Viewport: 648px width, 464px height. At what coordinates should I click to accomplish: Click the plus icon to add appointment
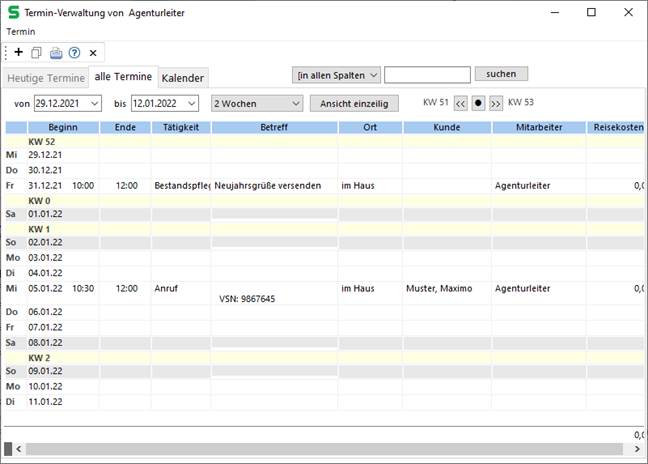coord(18,52)
